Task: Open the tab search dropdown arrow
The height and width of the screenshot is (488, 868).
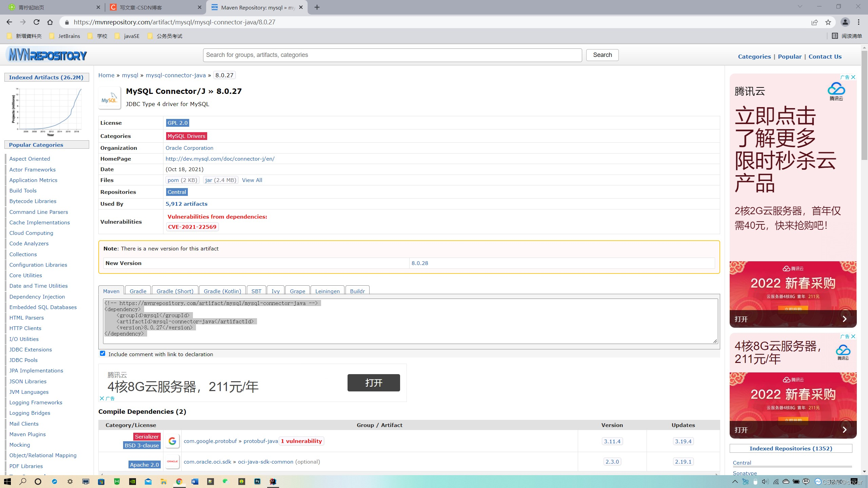Action: pyautogui.click(x=800, y=6)
